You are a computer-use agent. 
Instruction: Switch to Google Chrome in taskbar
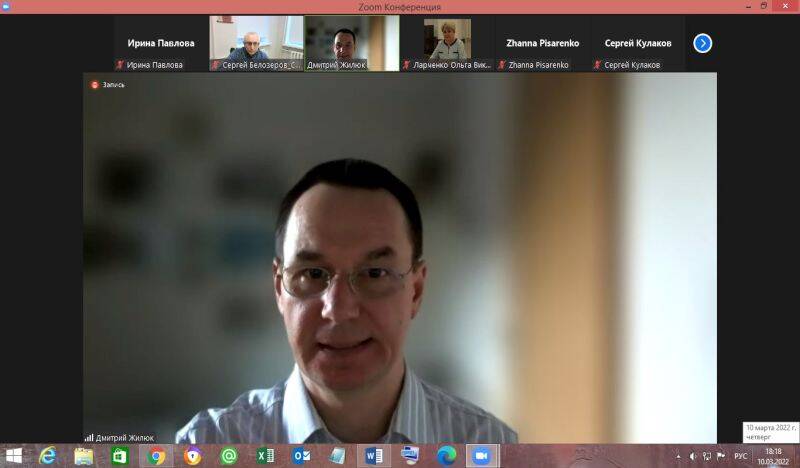click(x=156, y=456)
